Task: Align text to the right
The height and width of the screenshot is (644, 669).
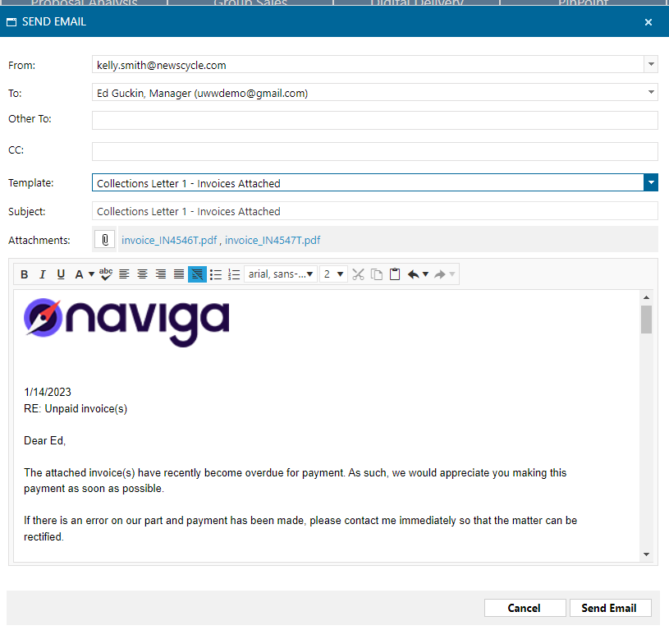Action: click(x=161, y=274)
